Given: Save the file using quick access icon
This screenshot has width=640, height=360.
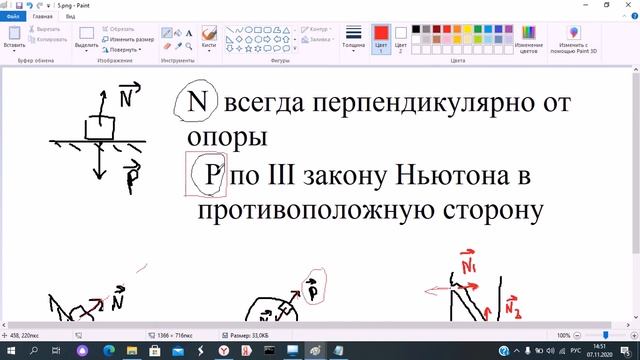Looking at the screenshot, I should point(19,5).
